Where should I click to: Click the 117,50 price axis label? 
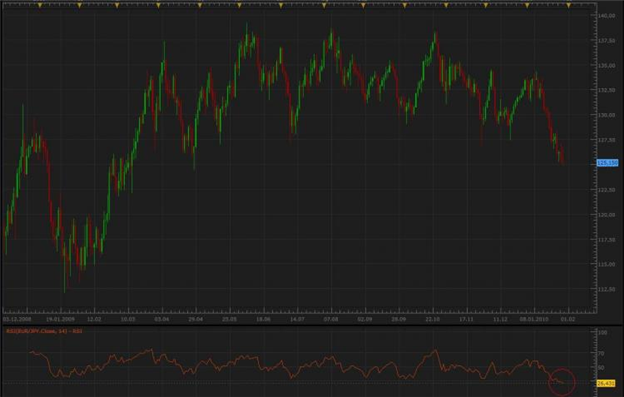(606, 239)
